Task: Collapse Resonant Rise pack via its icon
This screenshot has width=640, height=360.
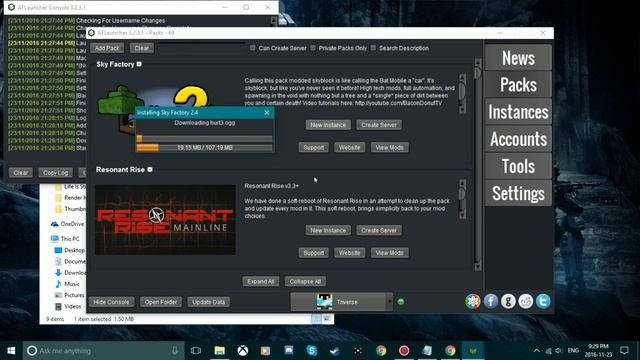Action: pos(150,169)
